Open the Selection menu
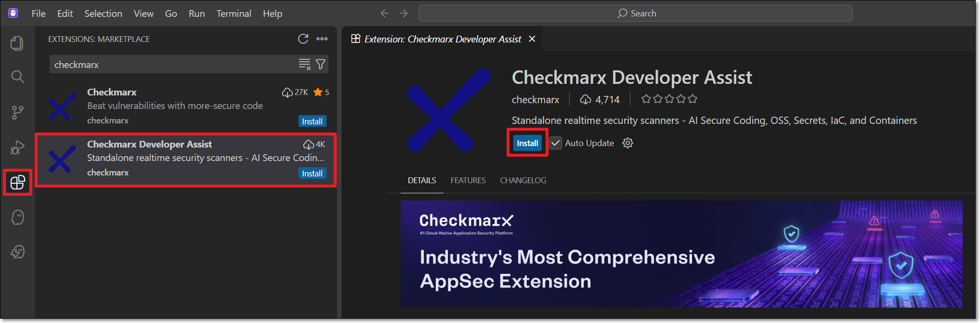This screenshot has width=980, height=323. 103,13
